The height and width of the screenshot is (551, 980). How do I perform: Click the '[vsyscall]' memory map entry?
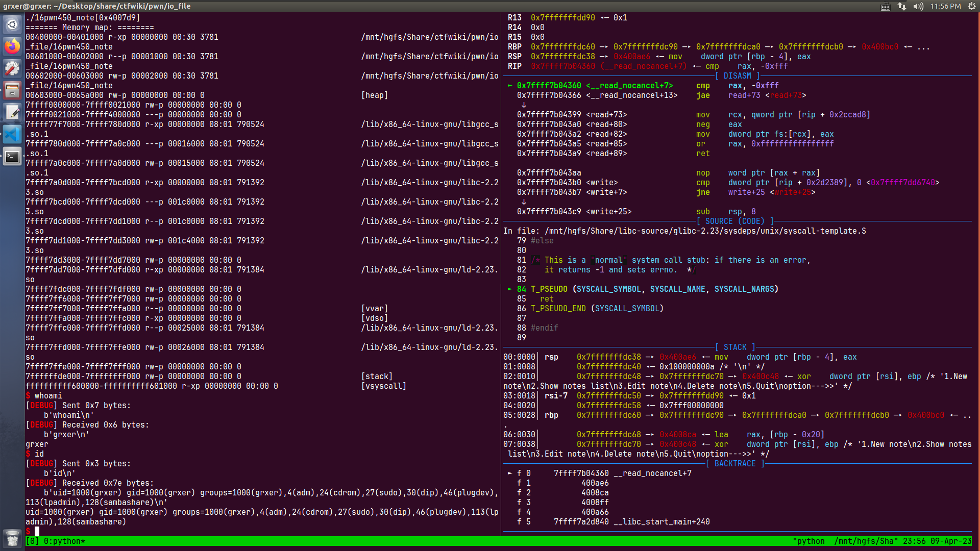pyautogui.click(x=384, y=386)
